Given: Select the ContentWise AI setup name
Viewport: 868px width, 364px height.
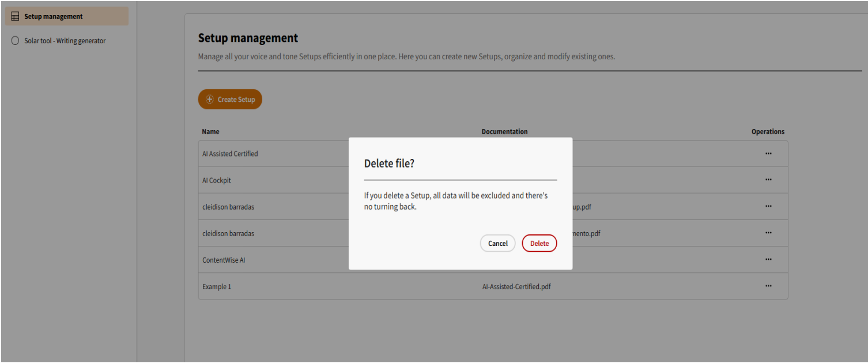Looking at the screenshot, I should (x=224, y=260).
